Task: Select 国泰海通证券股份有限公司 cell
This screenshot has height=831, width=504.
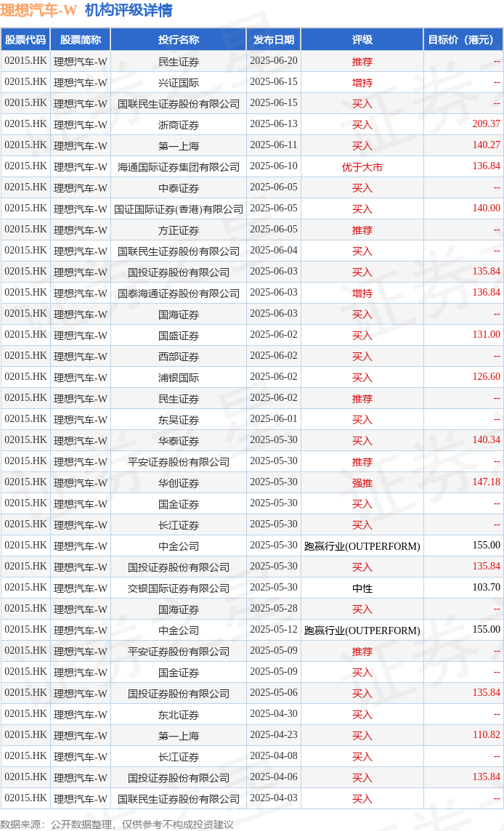Action: 179,293
